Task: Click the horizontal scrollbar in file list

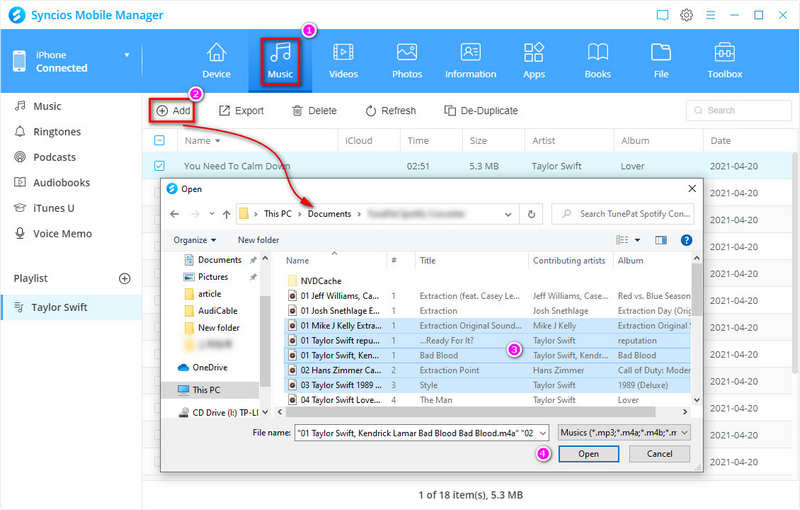Action: pyautogui.click(x=469, y=412)
